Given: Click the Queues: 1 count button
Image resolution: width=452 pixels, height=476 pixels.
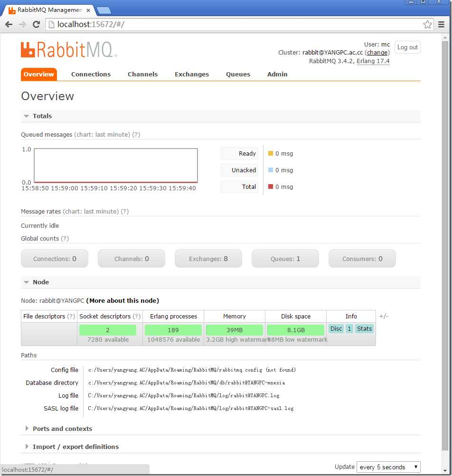Looking at the screenshot, I should click(x=285, y=259).
